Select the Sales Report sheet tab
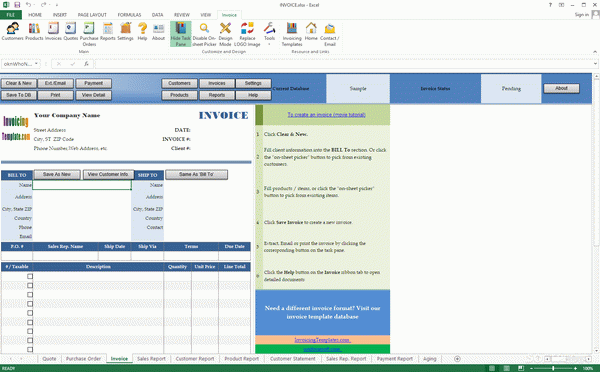 [x=151, y=359]
